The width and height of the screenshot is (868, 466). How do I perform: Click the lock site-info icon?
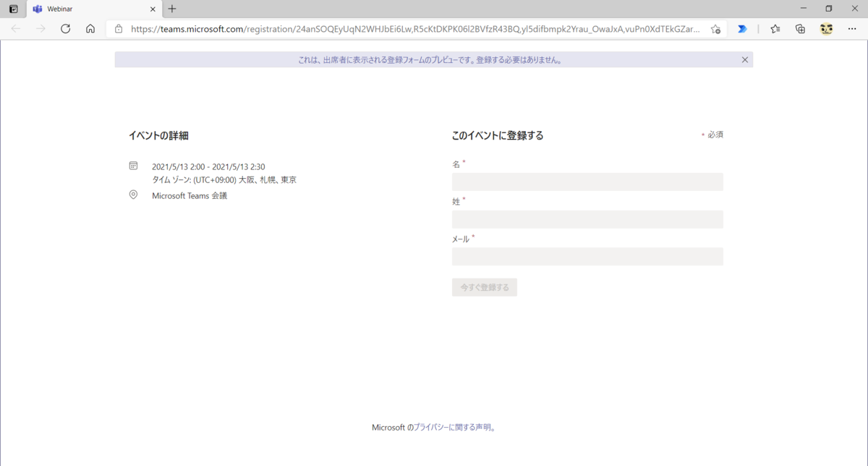pos(119,29)
